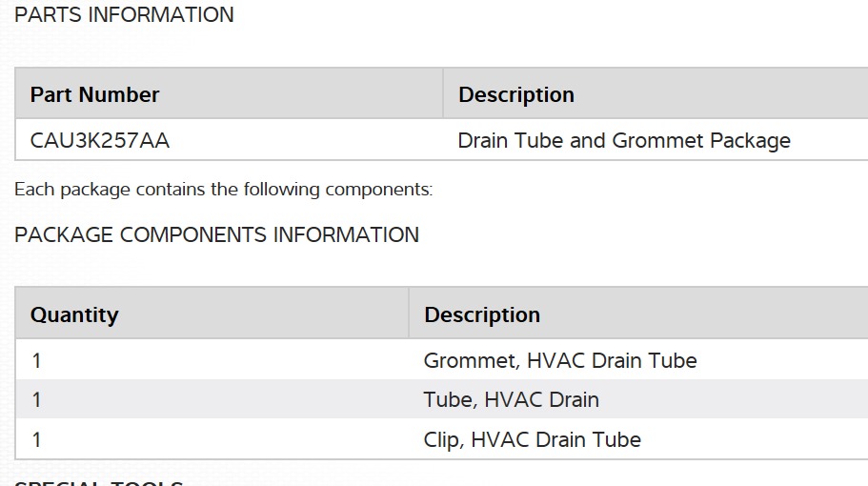Click the quantity value in the Tube row

pos(36,399)
